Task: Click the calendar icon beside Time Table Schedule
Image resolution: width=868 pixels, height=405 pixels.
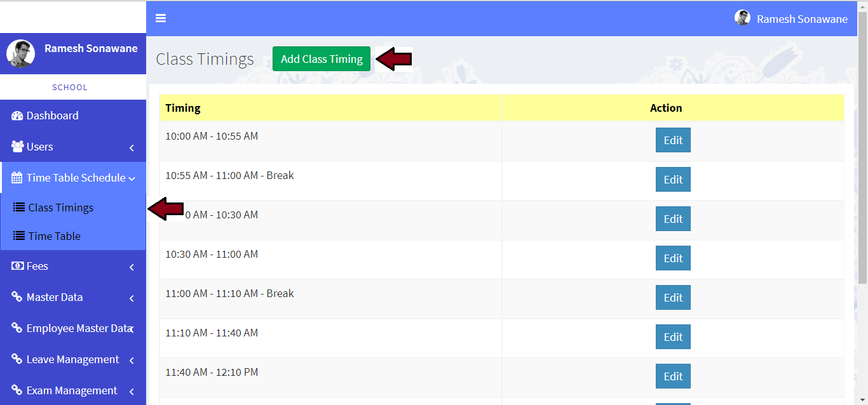Action: click(17, 178)
